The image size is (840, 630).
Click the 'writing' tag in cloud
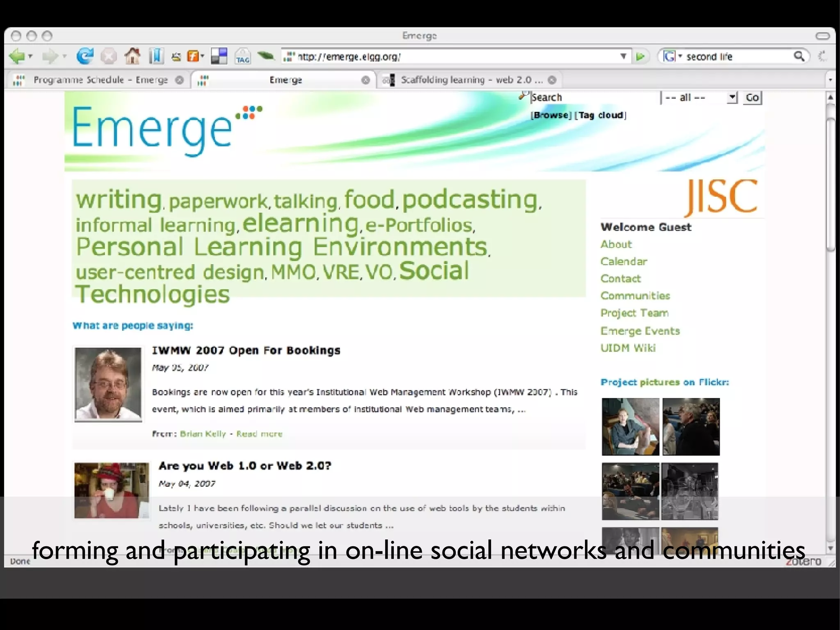(119, 200)
